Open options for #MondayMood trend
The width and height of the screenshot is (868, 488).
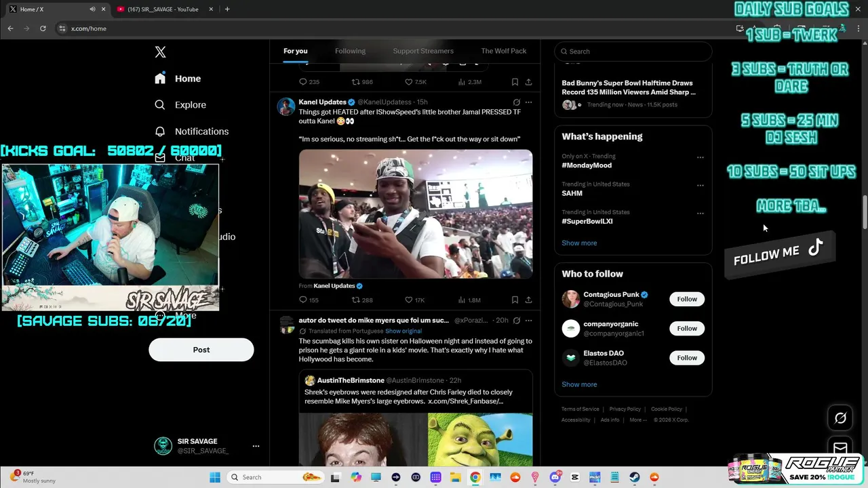[701, 157]
